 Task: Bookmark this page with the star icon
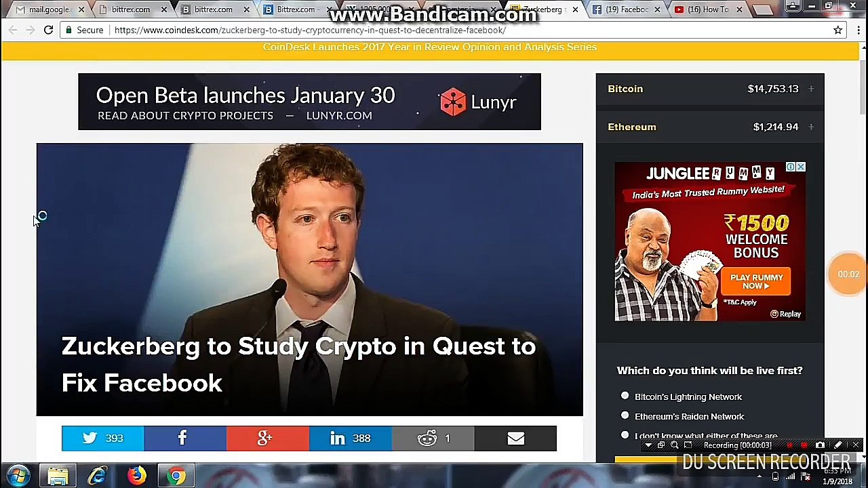coord(837,30)
